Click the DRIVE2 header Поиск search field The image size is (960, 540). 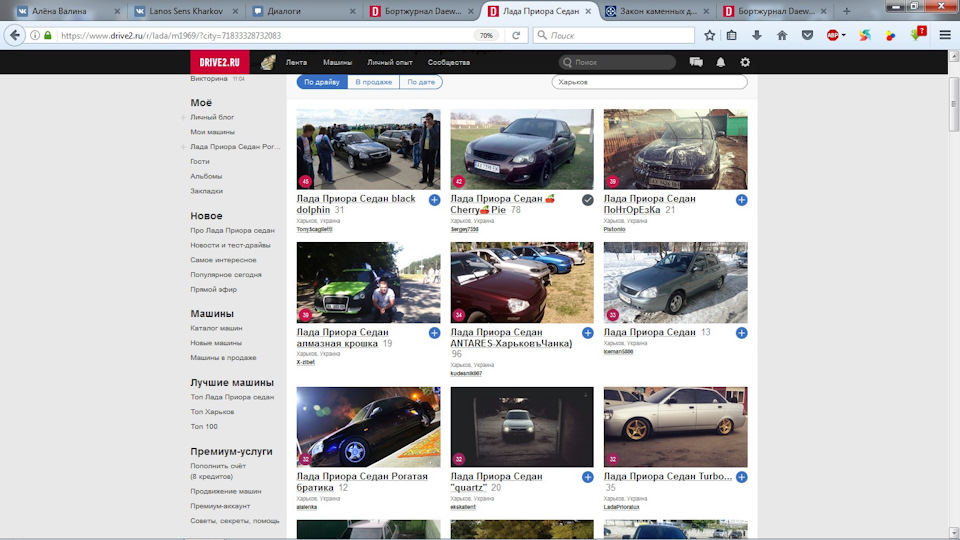[618, 62]
